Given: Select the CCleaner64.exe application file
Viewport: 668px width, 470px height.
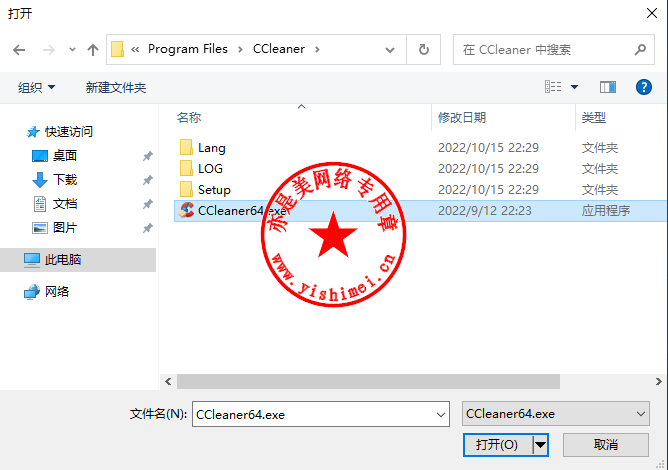Looking at the screenshot, I should (x=420, y=210).
